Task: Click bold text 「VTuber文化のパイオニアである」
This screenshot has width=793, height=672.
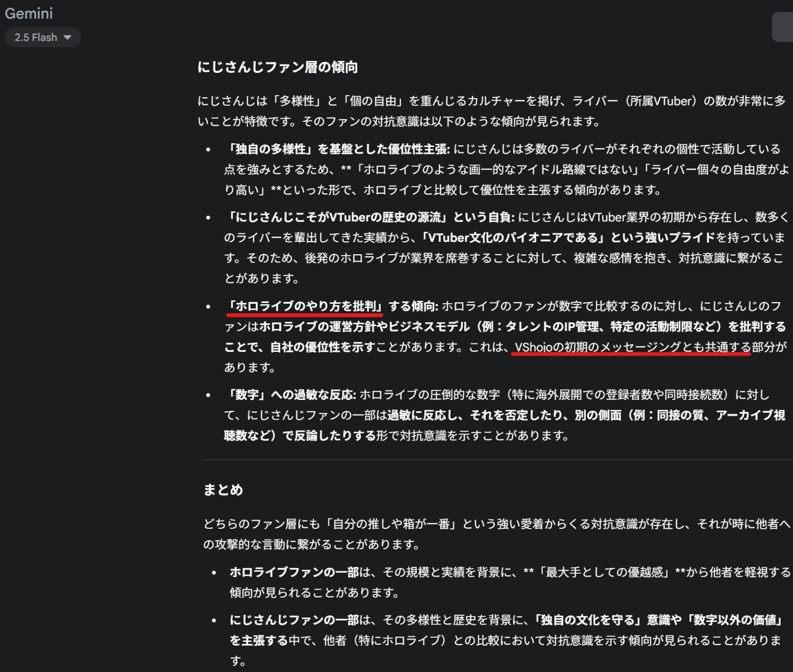Action: (514, 237)
